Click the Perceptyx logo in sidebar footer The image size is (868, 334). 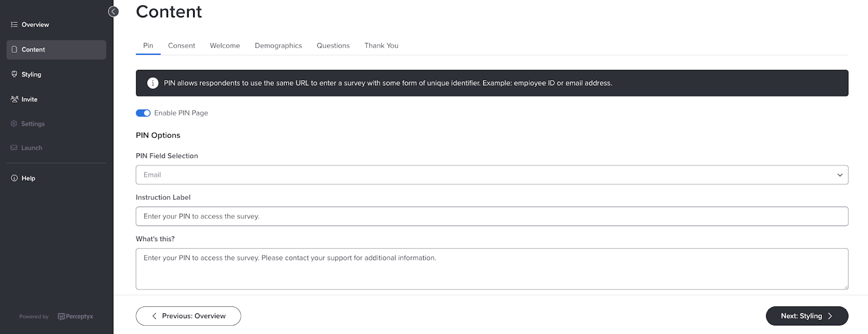75,317
